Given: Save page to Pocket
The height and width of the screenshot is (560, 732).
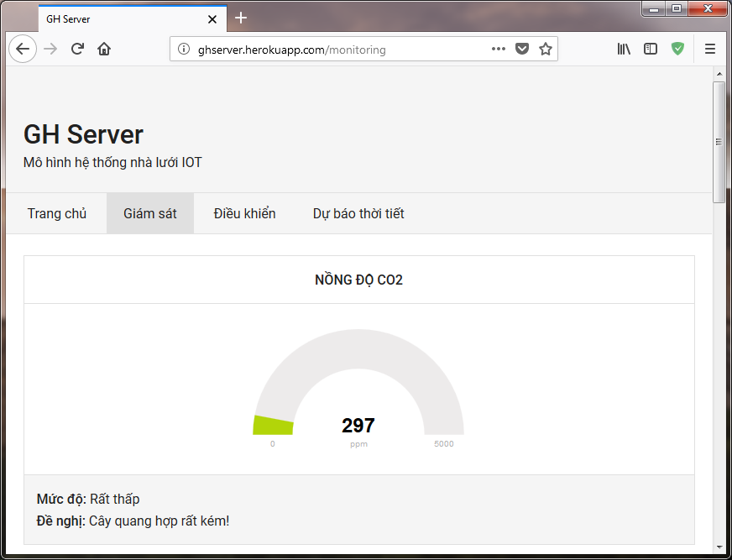Looking at the screenshot, I should (522, 49).
